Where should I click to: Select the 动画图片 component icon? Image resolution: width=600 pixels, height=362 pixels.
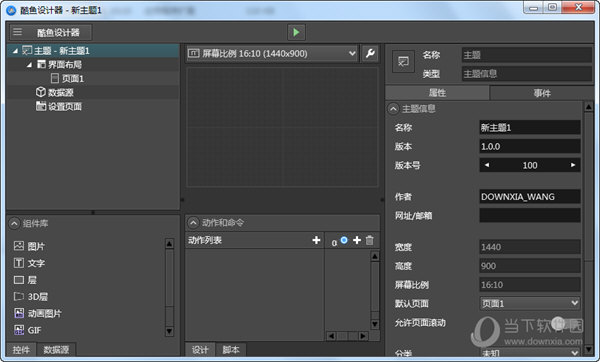click(x=19, y=313)
